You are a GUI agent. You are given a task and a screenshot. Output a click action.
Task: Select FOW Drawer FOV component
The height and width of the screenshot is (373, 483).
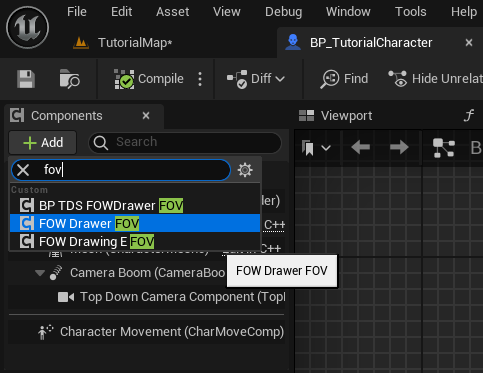pyautogui.click(x=135, y=223)
